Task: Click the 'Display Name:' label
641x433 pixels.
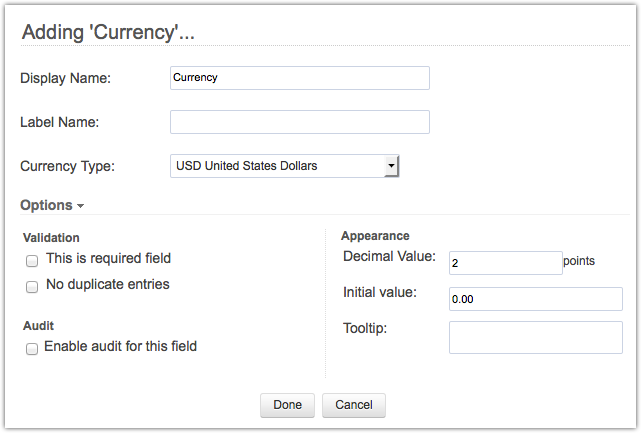Action: (65, 78)
